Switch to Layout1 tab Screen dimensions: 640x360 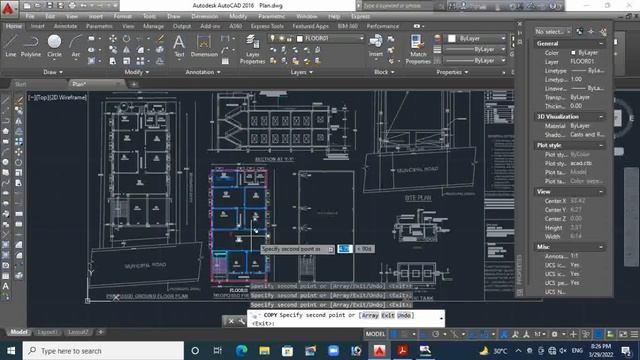[x=47, y=332]
